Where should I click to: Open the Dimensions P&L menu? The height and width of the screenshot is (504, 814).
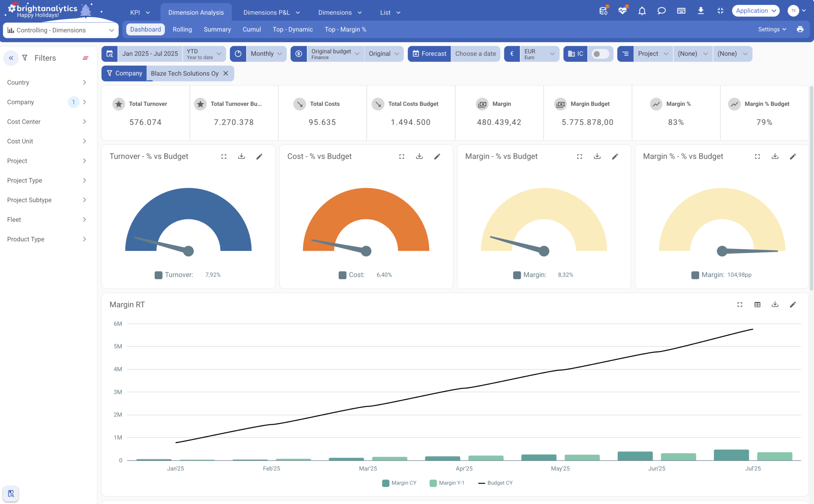271,12
